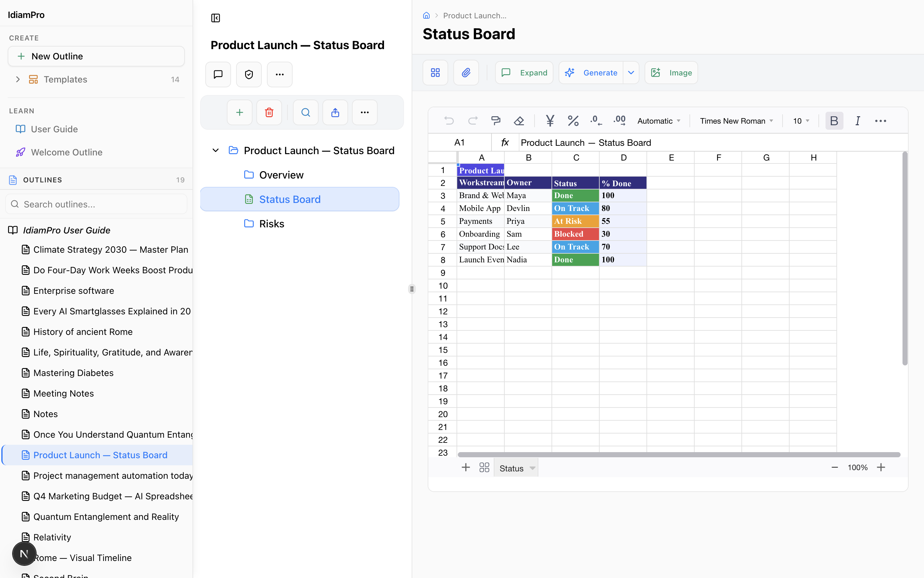The width and height of the screenshot is (924, 578).
Task: Click the Generate button
Action: [x=591, y=73]
